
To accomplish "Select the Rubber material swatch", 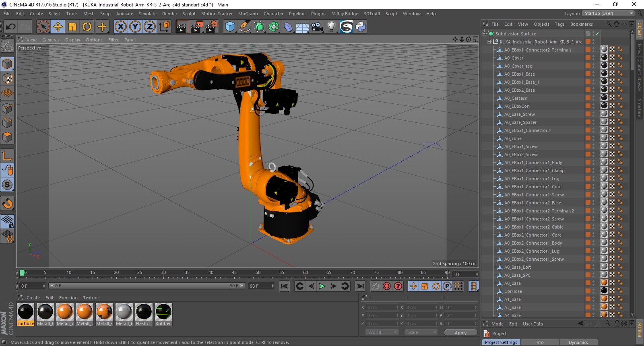I will tap(163, 315).
